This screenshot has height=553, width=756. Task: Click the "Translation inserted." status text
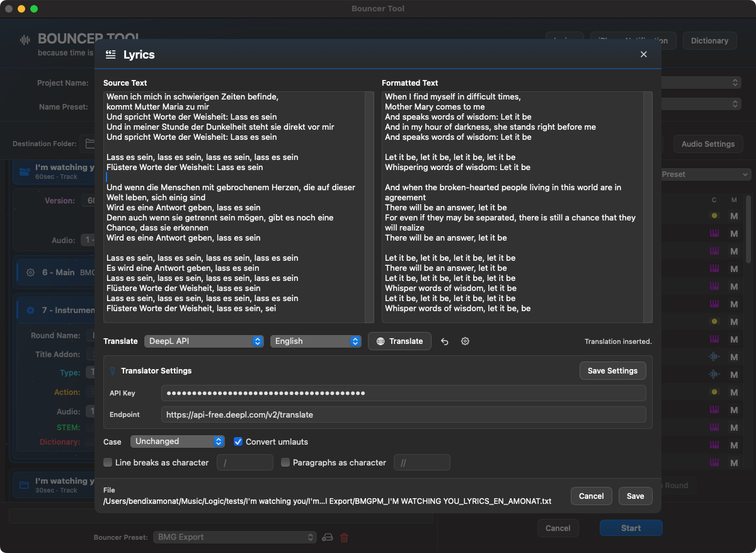618,342
